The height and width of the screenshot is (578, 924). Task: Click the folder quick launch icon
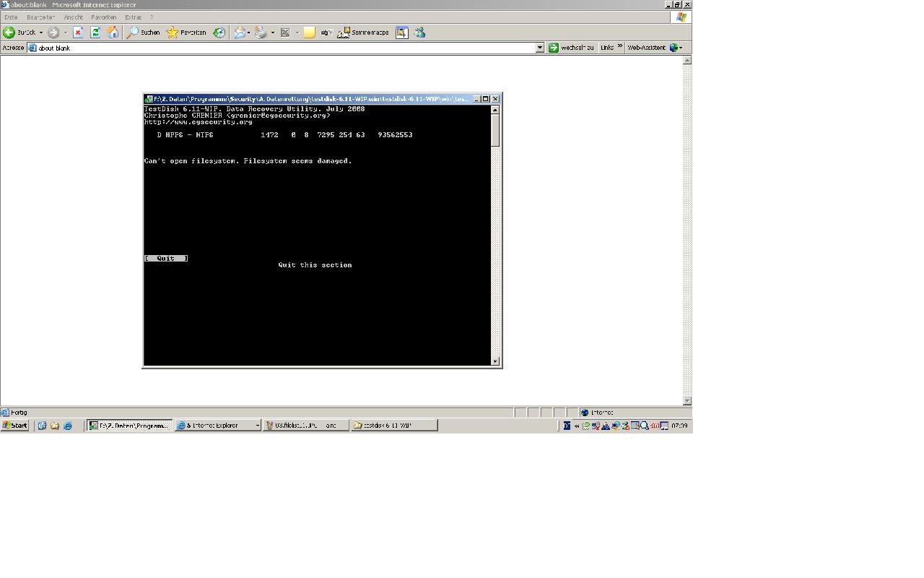tap(55, 426)
